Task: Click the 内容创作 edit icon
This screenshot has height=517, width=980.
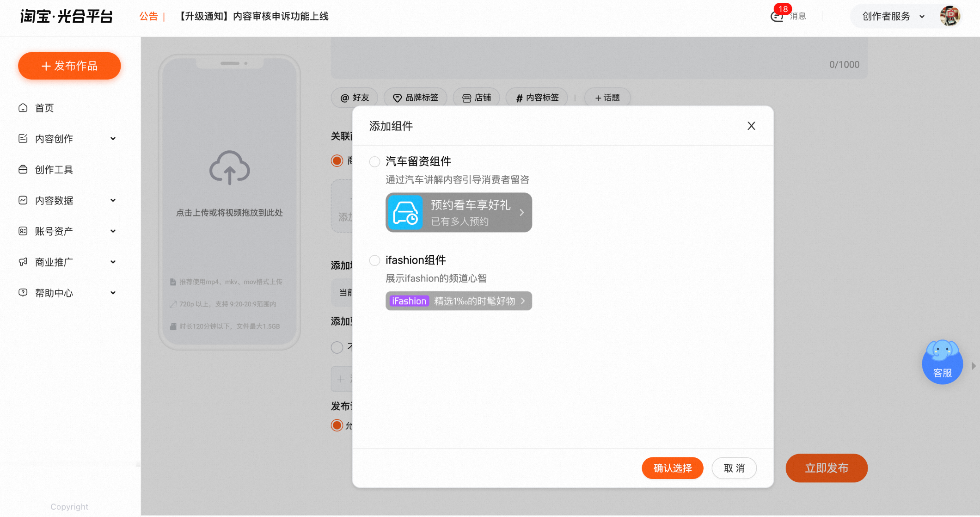Action: pyautogui.click(x=23, y=138)
